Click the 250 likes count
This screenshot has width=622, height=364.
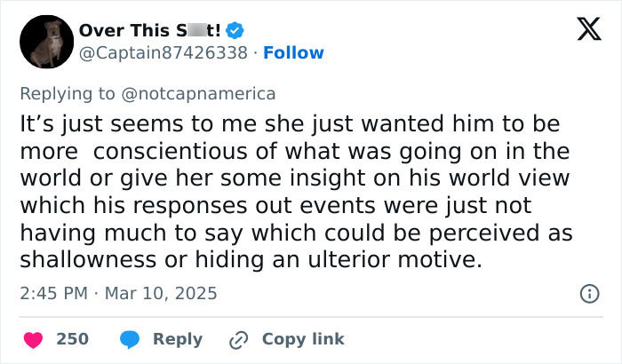tap(72, 339)
